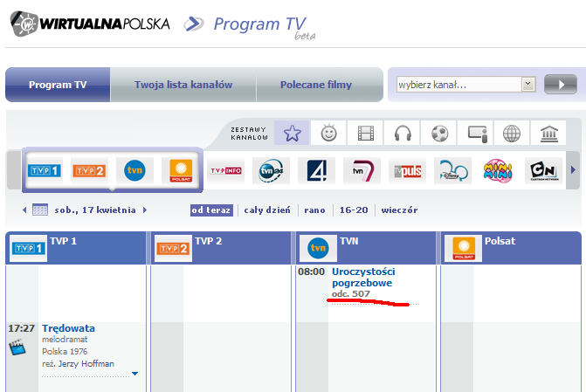
Task: Select the globe channel set icon
Action: pos(512,133)
